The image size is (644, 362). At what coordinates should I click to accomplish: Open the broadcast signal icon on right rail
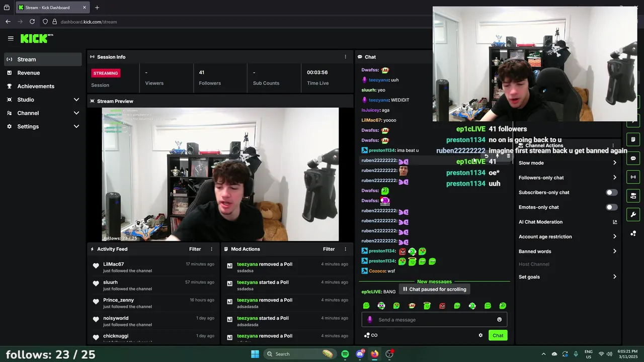[x=633, y=177]
